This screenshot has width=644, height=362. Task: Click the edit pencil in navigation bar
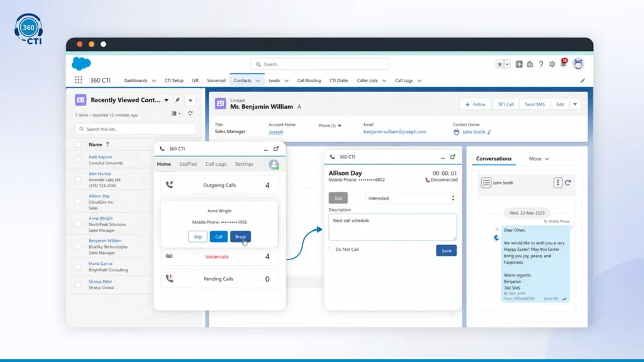[x=582, y=80]
